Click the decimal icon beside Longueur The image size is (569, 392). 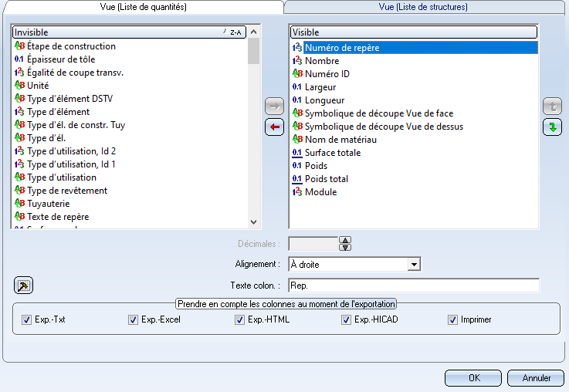pyautogui.click(x=297, y=100)
